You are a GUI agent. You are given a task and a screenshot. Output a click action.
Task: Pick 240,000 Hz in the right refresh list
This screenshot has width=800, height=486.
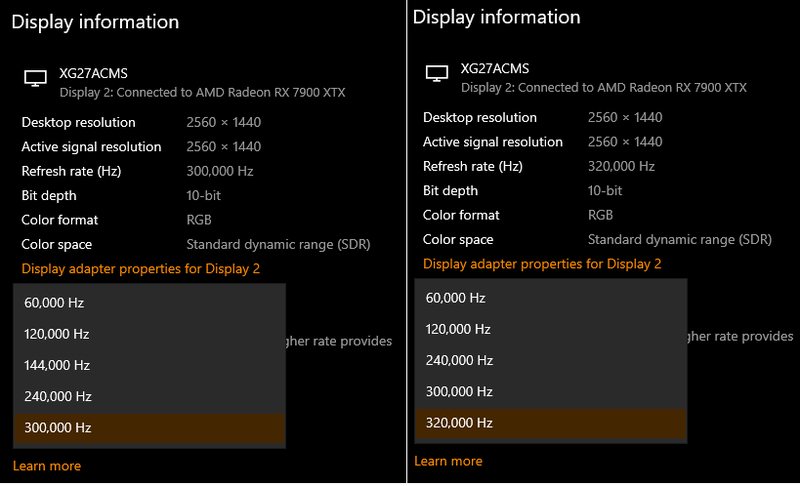point(458,360)
